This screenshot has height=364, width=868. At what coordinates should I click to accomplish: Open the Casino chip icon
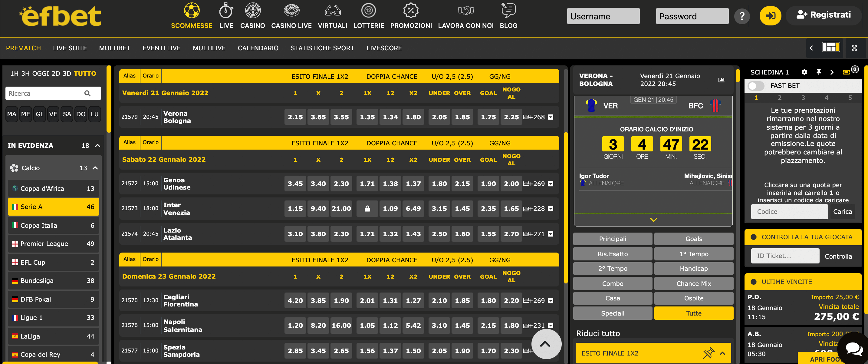pyautogui.click(x=253, y=11)
